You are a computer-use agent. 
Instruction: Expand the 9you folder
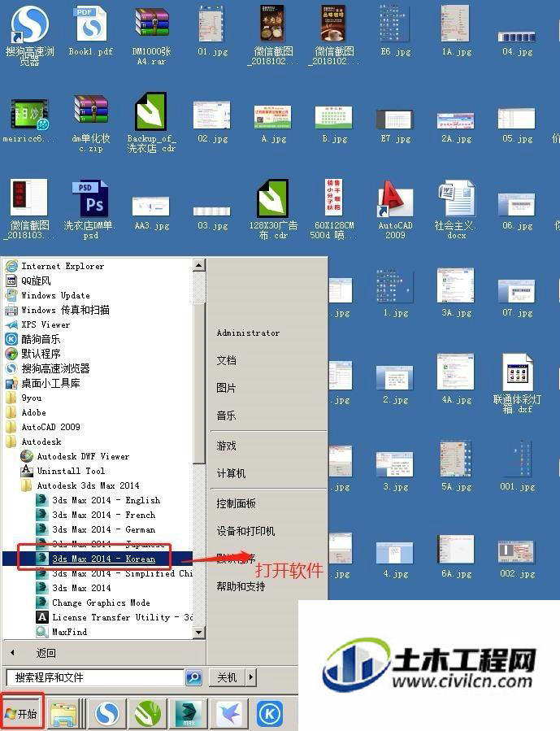(x=31, y=398)
